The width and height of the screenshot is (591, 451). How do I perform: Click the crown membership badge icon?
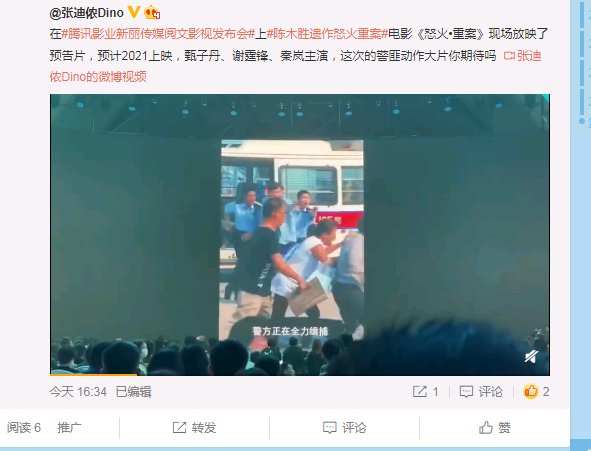[152, 12]
